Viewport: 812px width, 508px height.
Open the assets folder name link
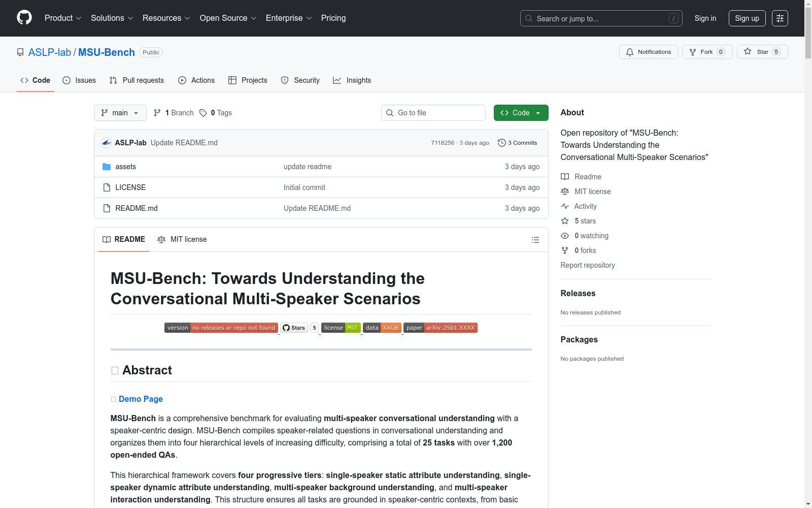[125, 167]
